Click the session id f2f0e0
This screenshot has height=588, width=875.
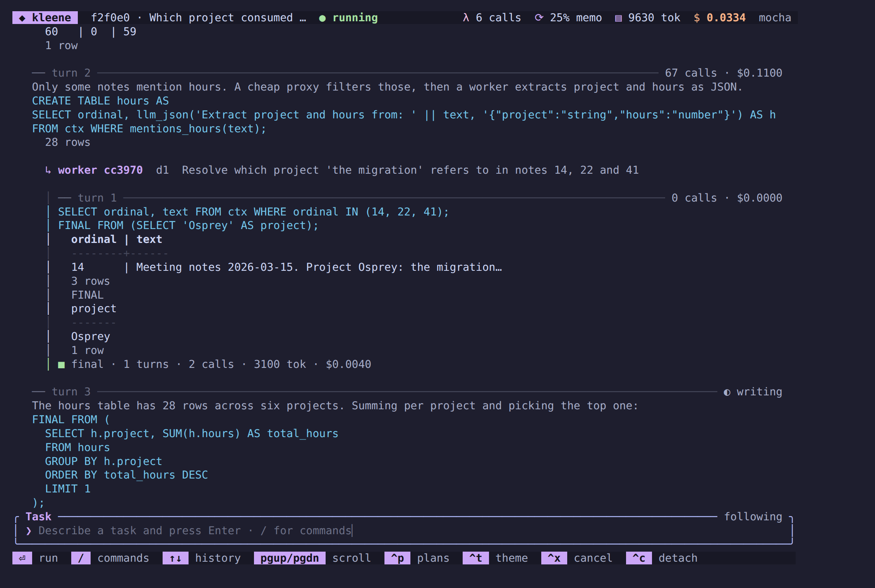click(110, 18)
